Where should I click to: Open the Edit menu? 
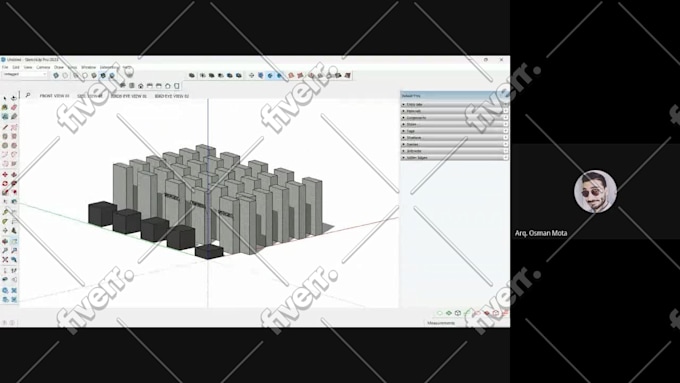coord(16,67)
